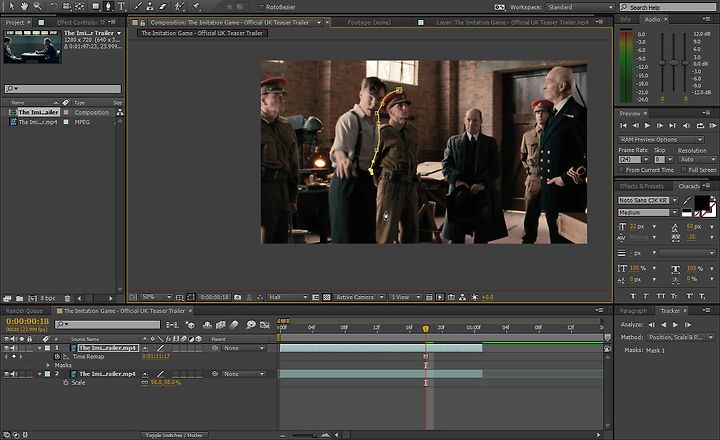
Task: Select the Unified Camera tool
Action: coord(67,6)
